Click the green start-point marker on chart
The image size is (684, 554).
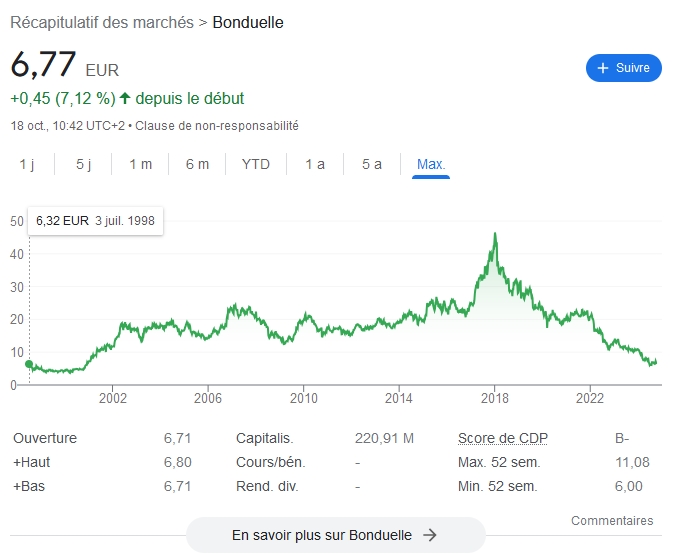click(28, 364)
